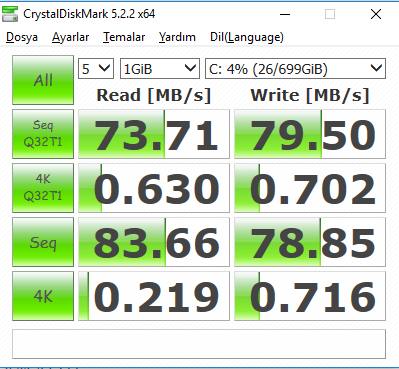Start the 4K Q32T1 test

(x=43, y=188)
